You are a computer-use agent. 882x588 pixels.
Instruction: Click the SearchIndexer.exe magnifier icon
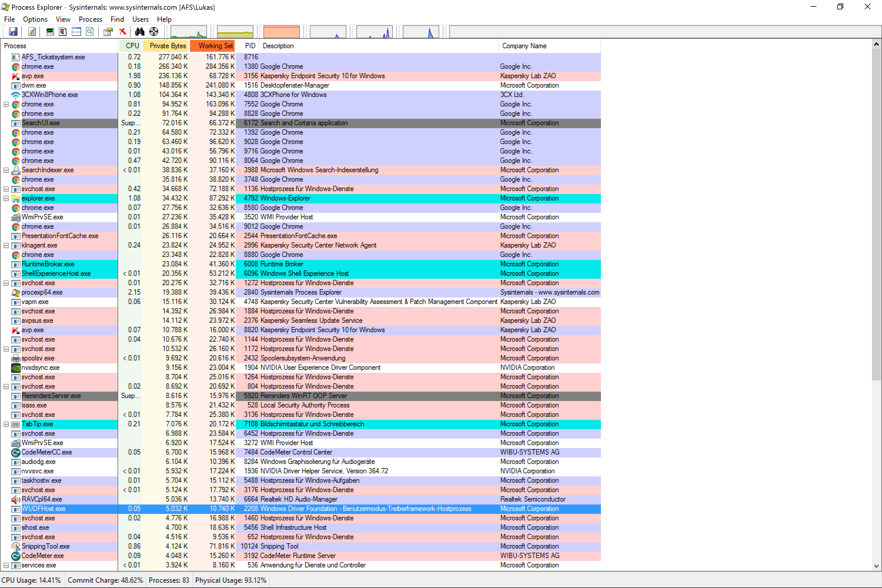click(16, 170)
